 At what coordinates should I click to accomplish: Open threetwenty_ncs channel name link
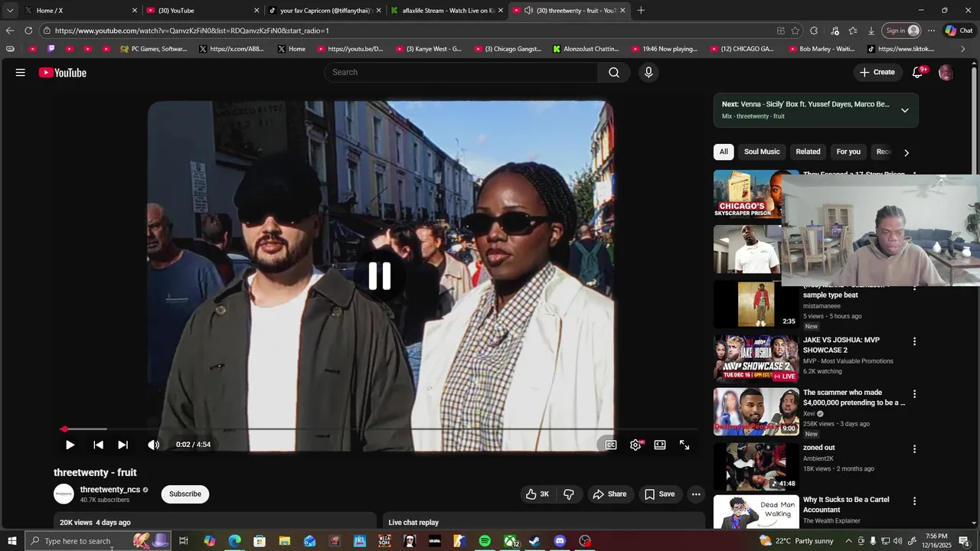click(110, 490)
